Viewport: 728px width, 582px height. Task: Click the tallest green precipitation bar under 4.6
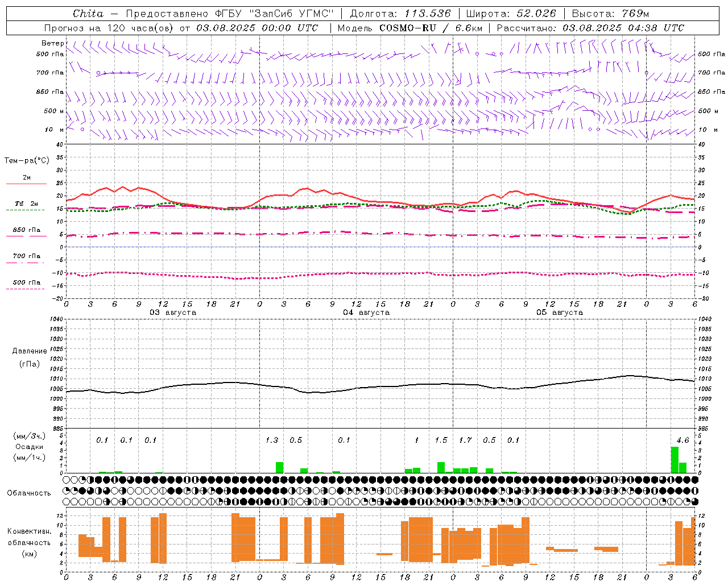[675, 460]
